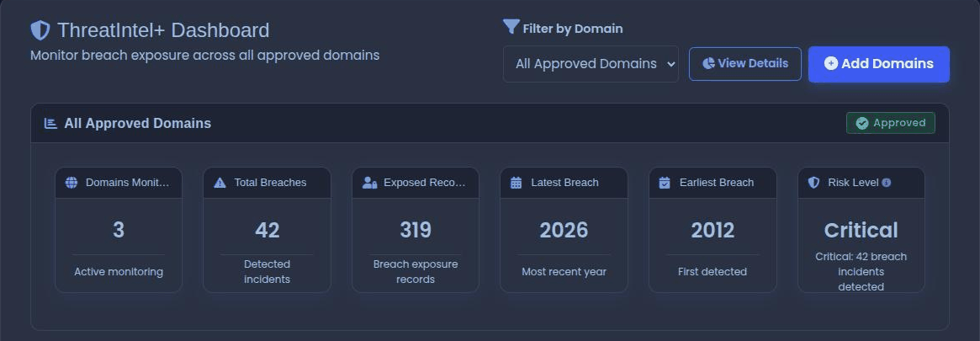Click the View Details button
The height and width of the screenshot is (341, 980).
point(745,64)
